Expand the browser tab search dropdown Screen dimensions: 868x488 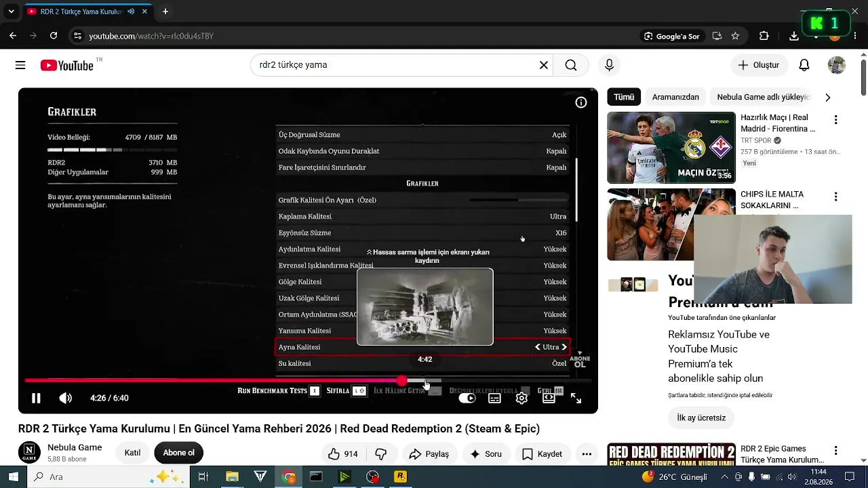[x=11, y=12]
